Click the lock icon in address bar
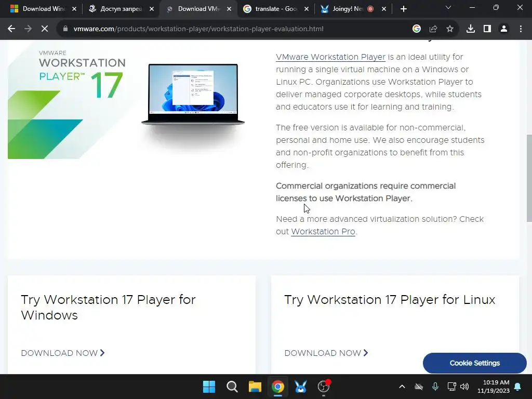 point(65,29)
